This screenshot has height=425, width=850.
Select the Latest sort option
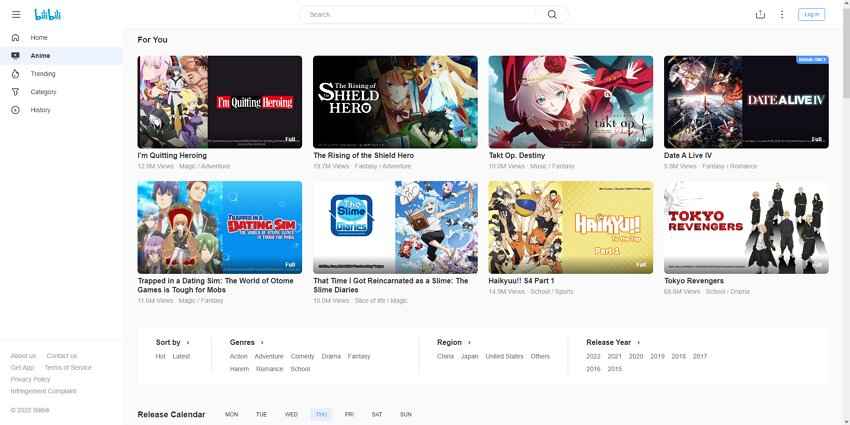181,356
